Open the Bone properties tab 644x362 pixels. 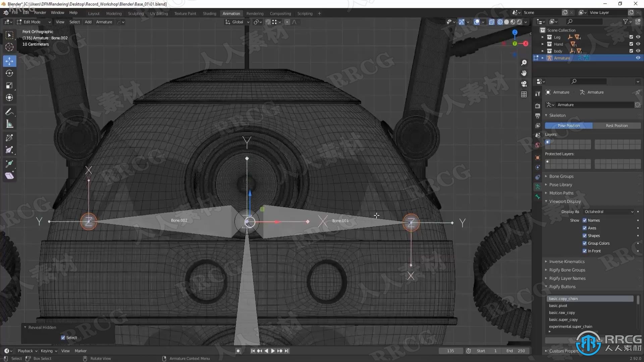click(538, 197)
